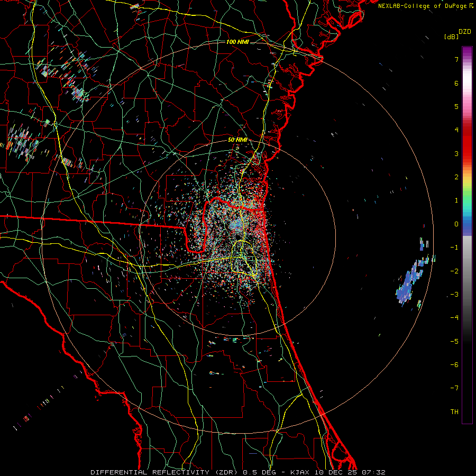Screen dimensions: 476x476
Task: Click the '-5' value on color scale
Action: (x=454, y=342)
